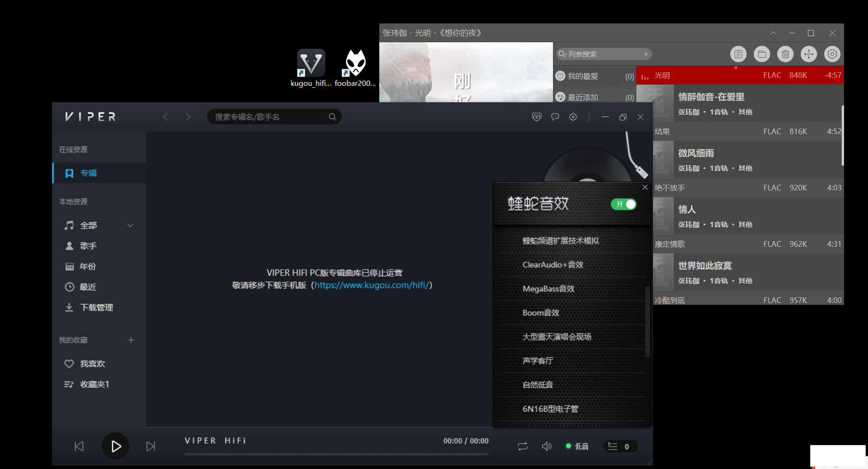This screenshot has height=469, width=868.
Task: Select track 康定情歌 in foobar playlist
Action: pos(747,244)
